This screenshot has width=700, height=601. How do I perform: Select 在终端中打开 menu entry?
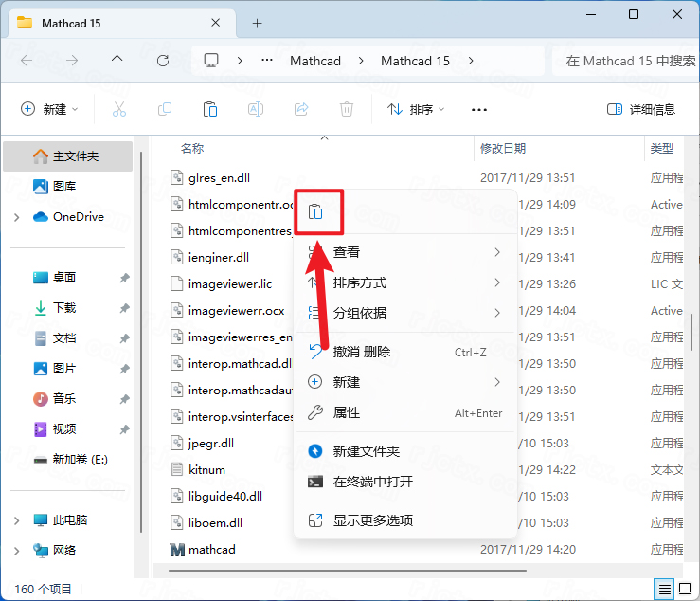372,482
